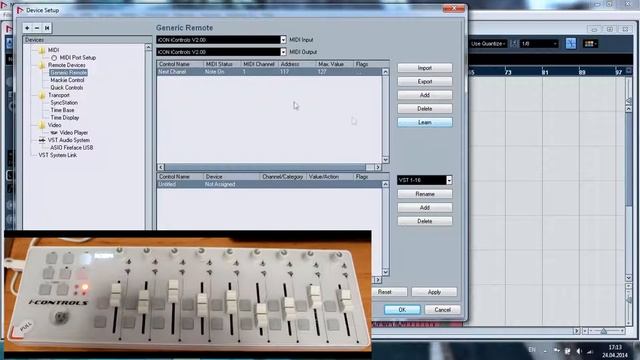Screen dimensions: 640x360
Task: Click ruler marker 81 in project window
Action: (545, 73)
